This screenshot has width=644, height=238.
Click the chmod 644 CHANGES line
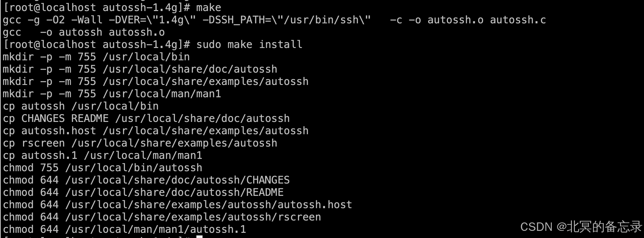tap(146, 180)
